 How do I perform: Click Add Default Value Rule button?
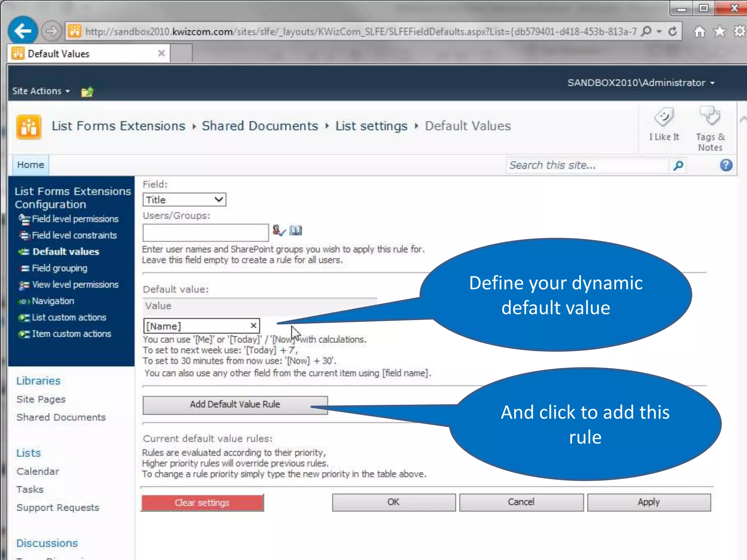[x=235, y=405]
